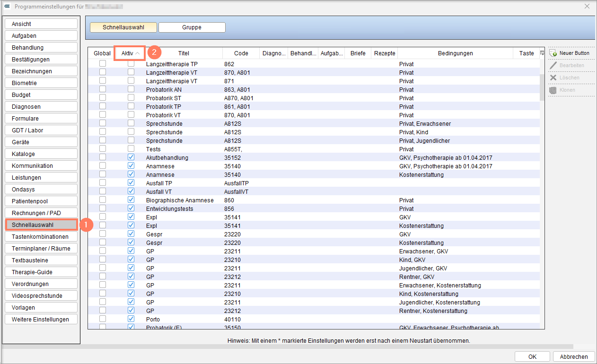
Task: Select the Akutbehandlung row title
Action: [167, 158]
